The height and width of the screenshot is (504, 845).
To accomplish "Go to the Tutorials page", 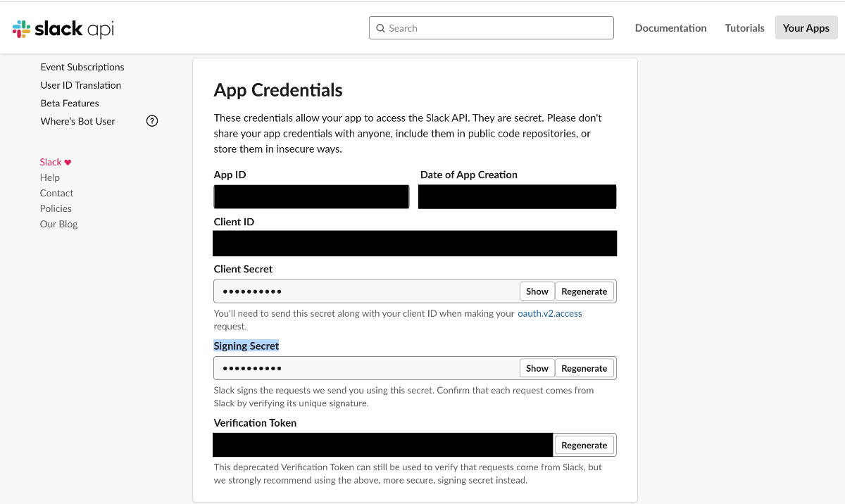I will coord(744,28).
